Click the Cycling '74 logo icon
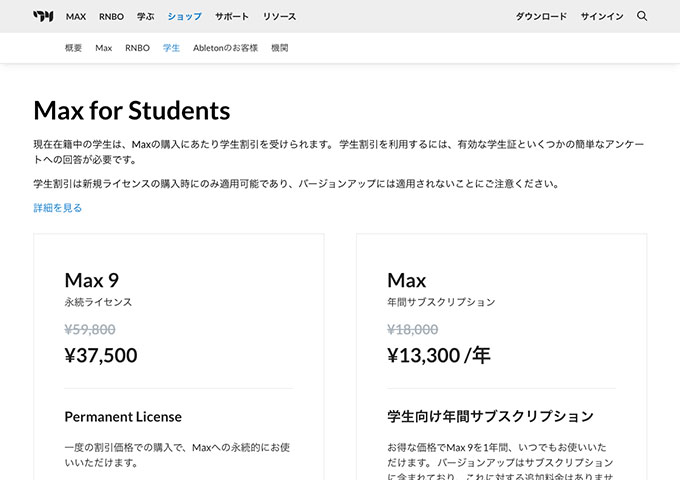The width and height of the screenshot is (680, 480). 43,16
